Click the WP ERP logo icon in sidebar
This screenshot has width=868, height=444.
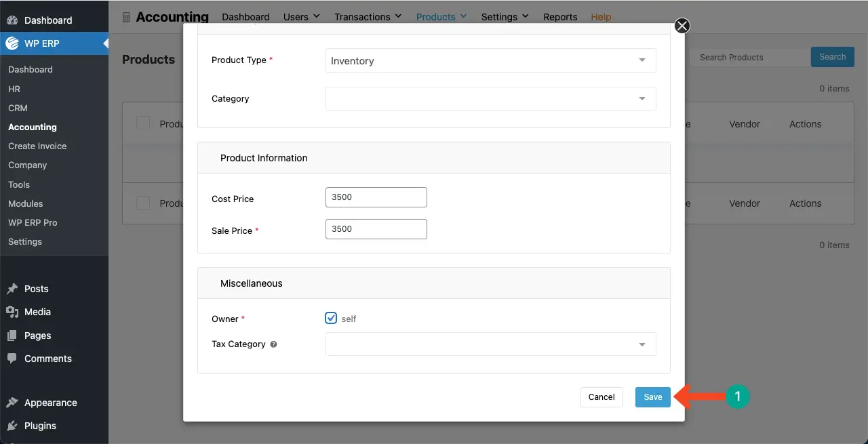12,43
